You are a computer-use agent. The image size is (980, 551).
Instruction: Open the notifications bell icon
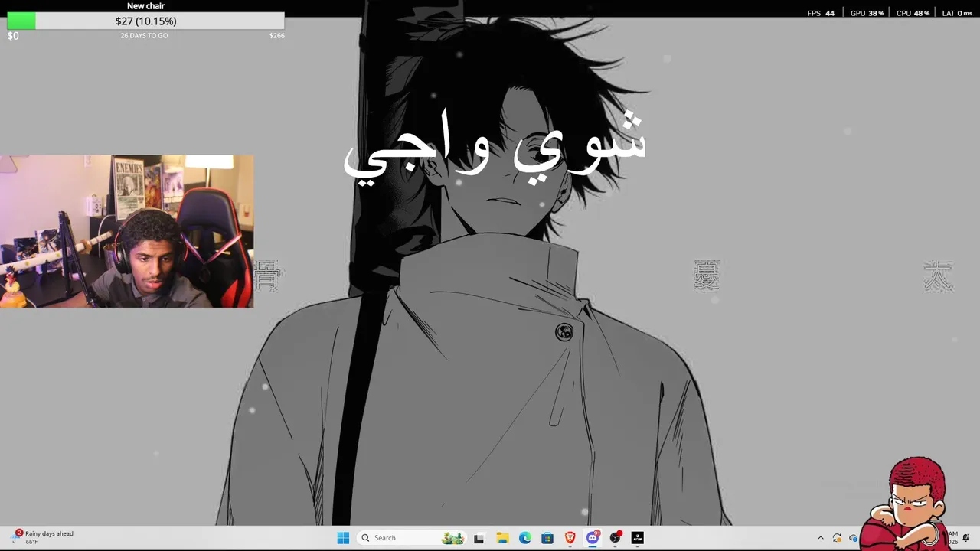[x=966, y=538]
